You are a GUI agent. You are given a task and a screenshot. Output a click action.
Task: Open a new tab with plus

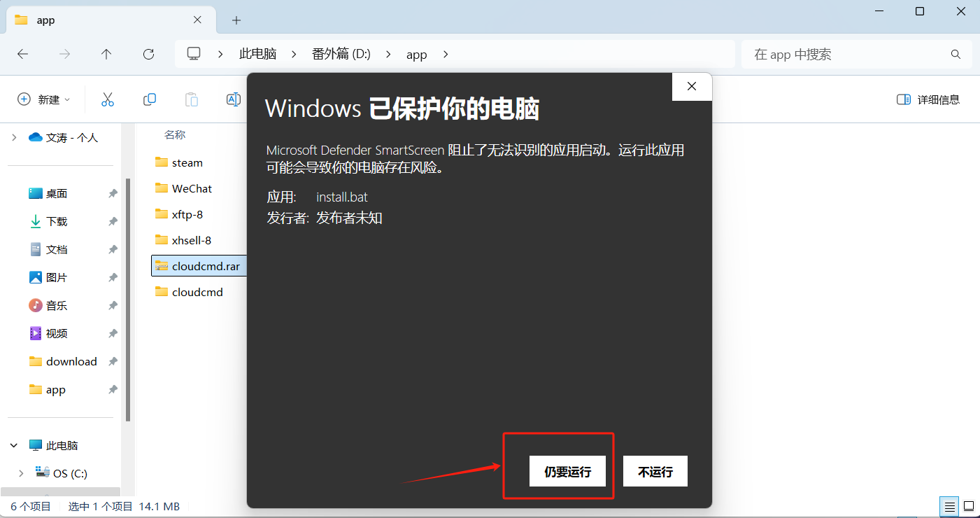236,20
